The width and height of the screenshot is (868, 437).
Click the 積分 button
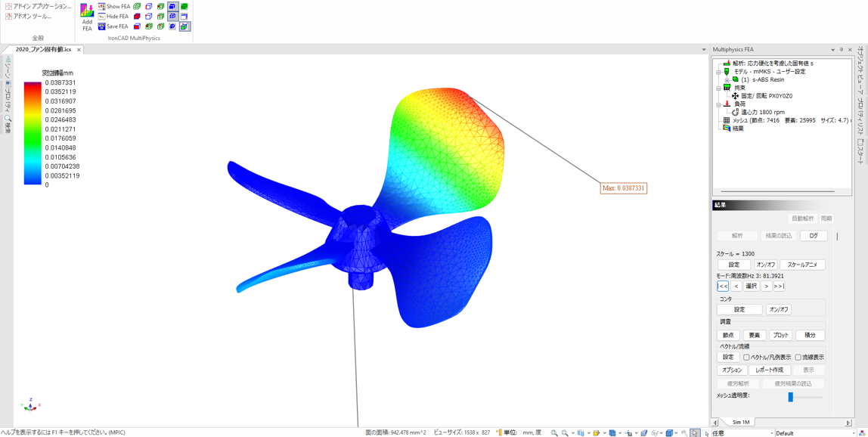click(810, 335)
